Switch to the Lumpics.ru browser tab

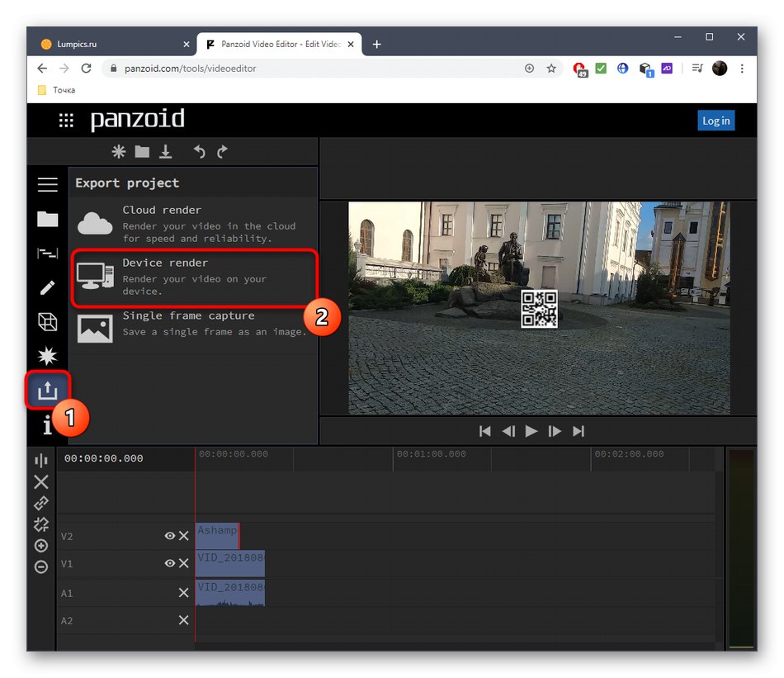click(x=111, y=45)
